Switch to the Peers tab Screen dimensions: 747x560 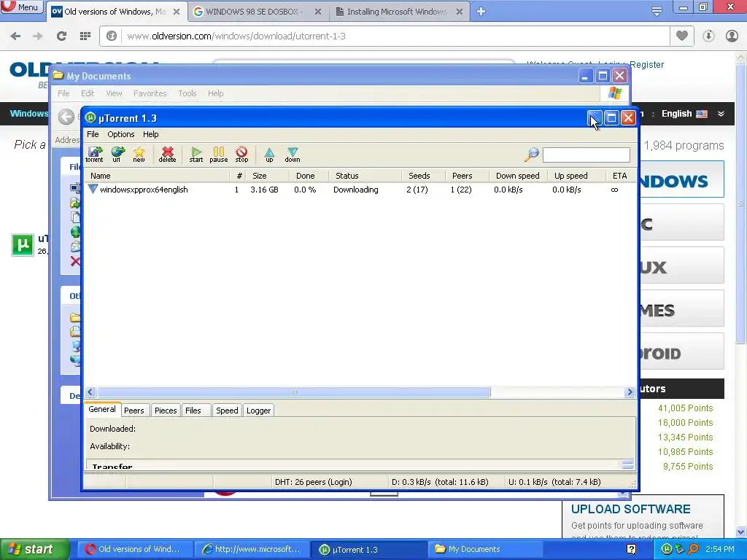[x=134, y=411]
